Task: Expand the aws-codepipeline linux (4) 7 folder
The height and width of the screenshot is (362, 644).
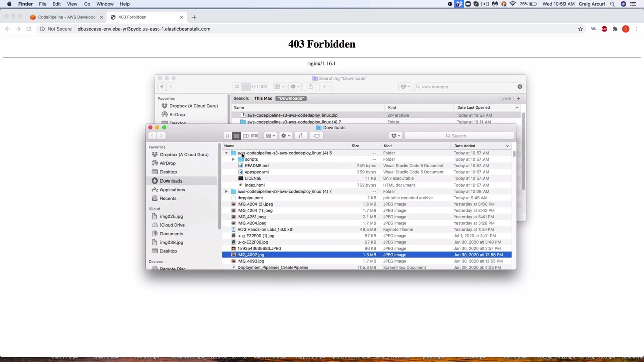Action: coord(226,191)
